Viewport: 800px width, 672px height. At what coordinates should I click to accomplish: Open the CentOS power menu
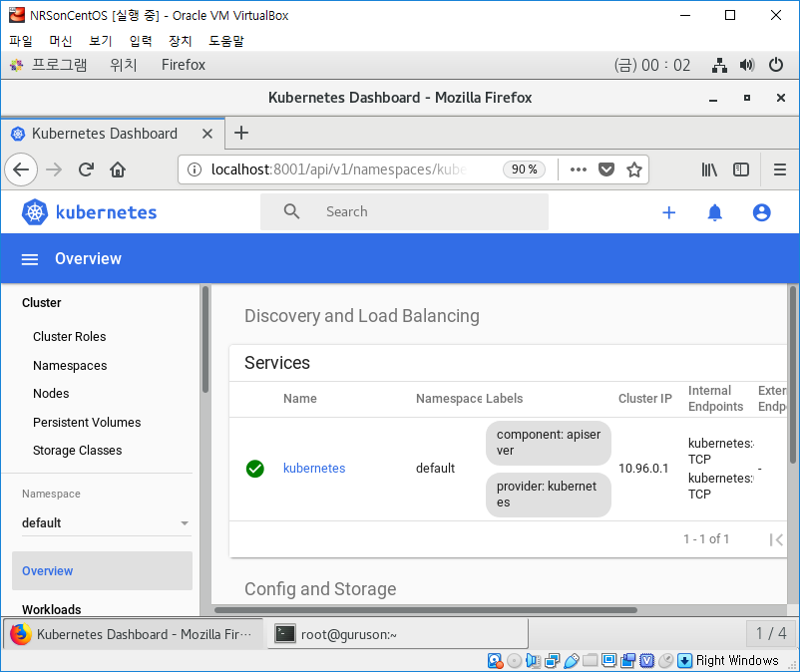(776, 65)
